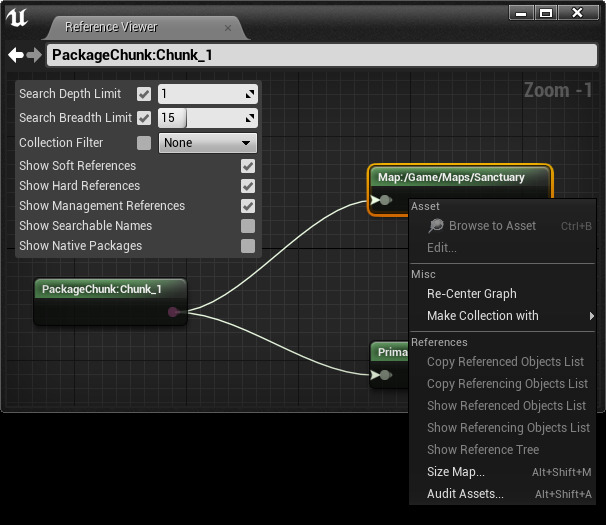606x525 pixels.
Task: Click the PackageChunk node output pin
Action: tap(174, 312)
